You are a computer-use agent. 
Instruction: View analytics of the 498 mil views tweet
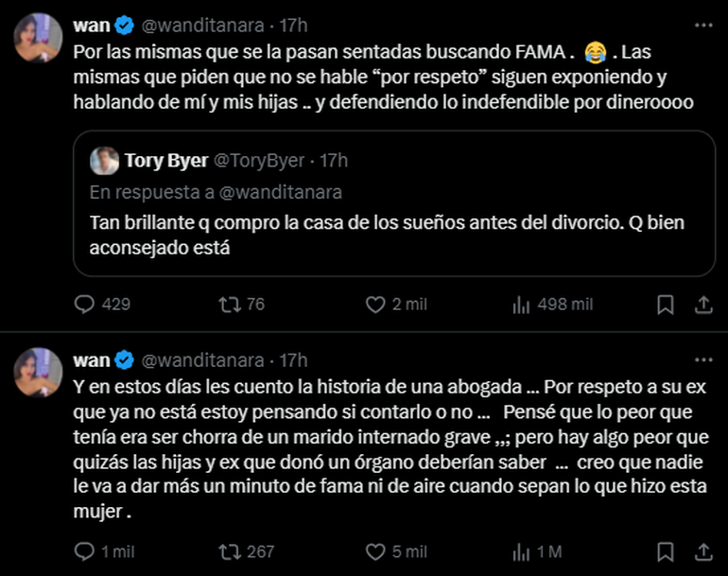tap(521, 304)
